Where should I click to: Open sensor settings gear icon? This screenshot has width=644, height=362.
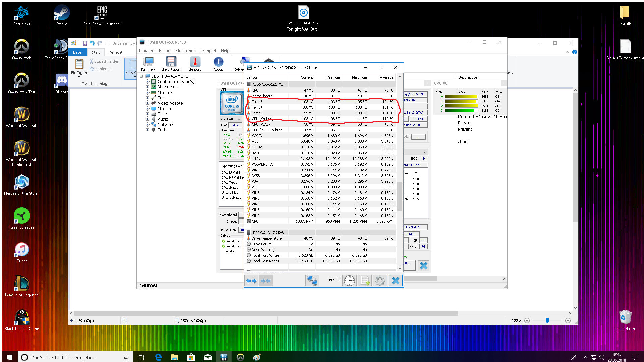tap(380, 281)
